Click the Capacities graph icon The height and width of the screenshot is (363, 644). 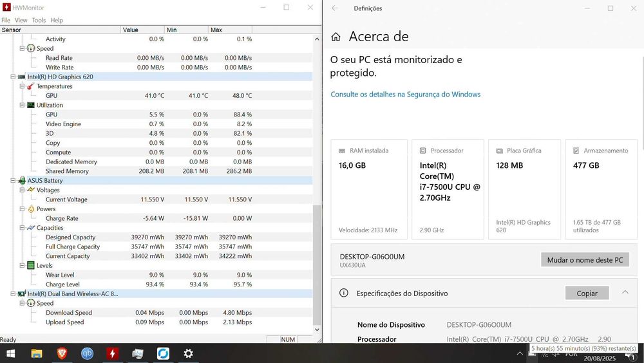(x=31, y=228)
